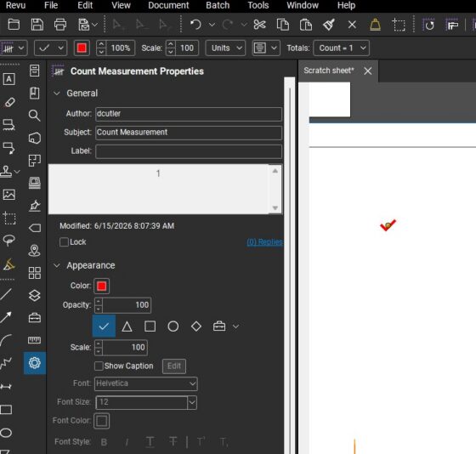Select the Format Painter brush icon
The height and width of the screenshot is (454, 476).
coord(329,25)
